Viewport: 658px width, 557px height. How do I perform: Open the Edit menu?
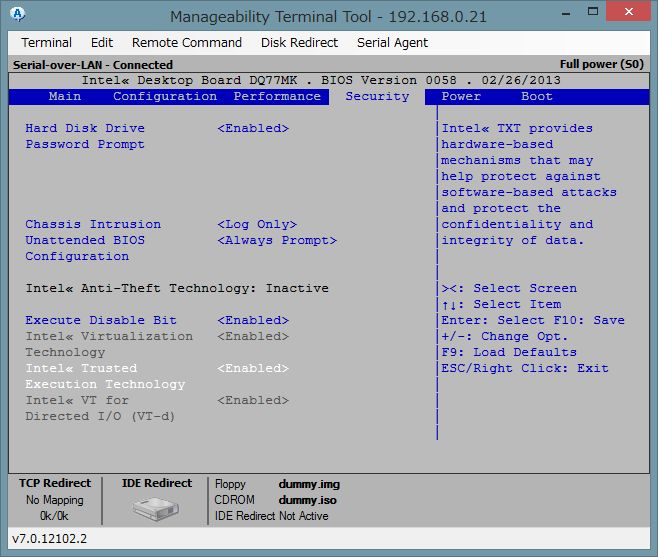point(102,42)
